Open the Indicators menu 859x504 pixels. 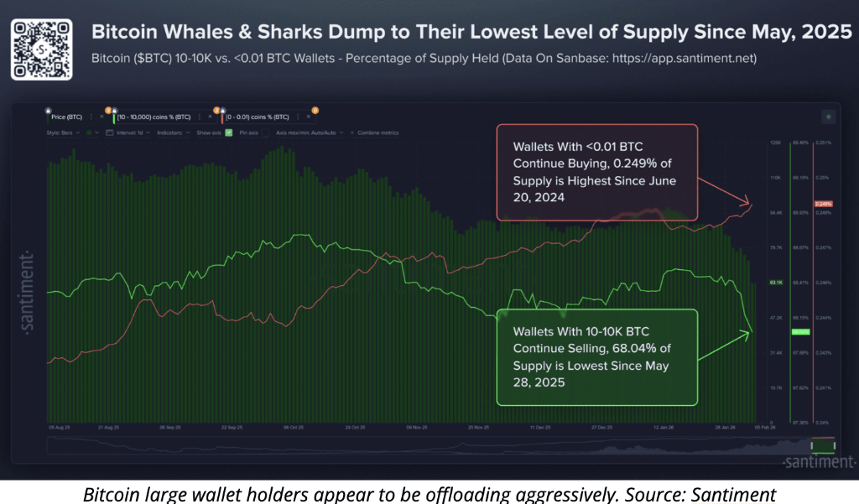(171, 132)
